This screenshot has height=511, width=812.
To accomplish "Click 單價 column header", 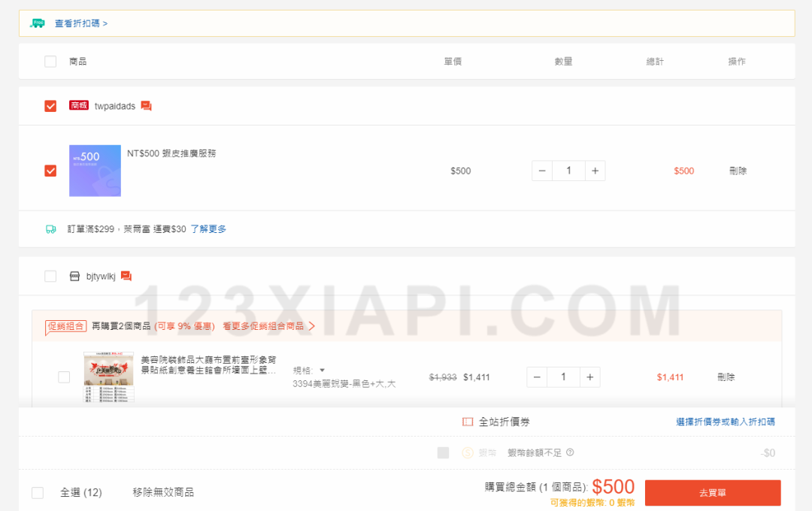I will pos(453,62).
